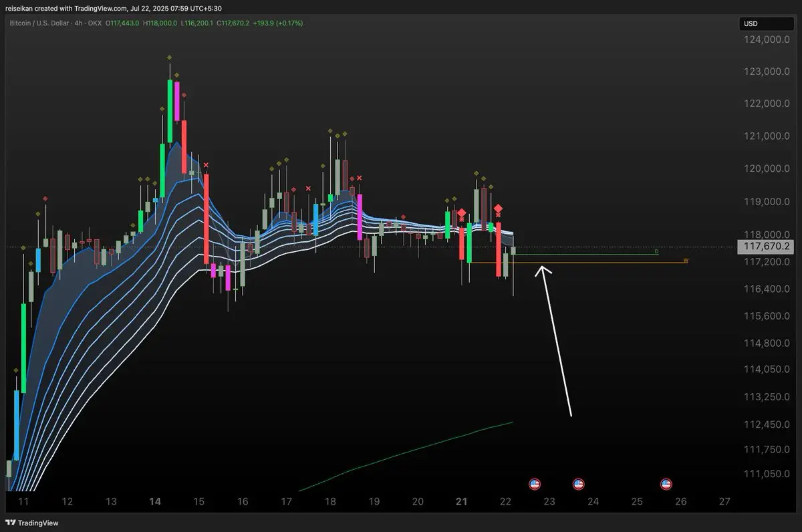Open the USD currency selector
The height and width of the screenshot is (532, 802).
(x=767, y=24)
